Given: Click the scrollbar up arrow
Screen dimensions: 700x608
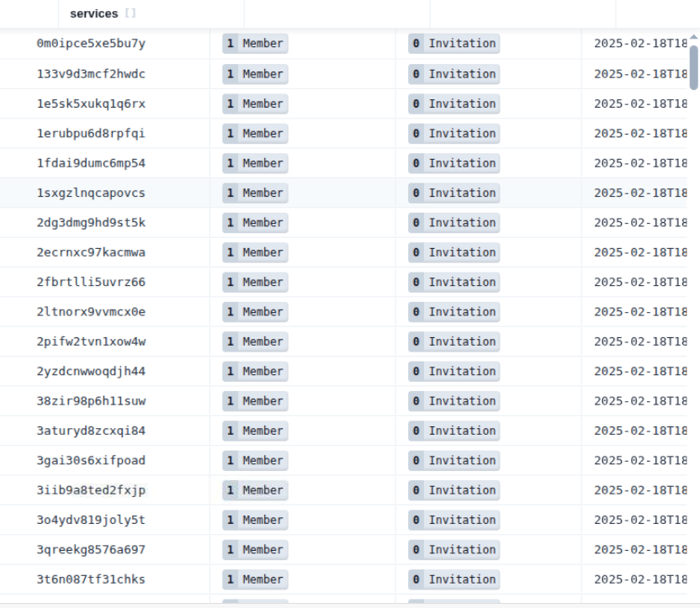Looking at the screenshot, I should click(x=694, y=36).
